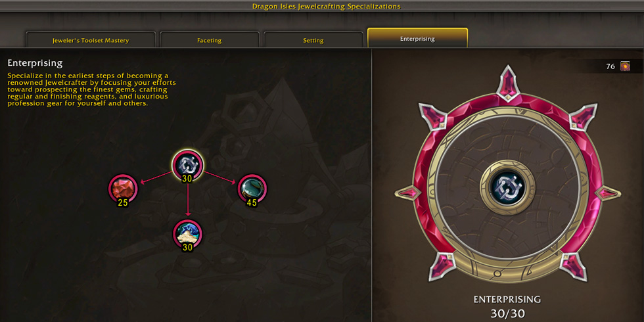Select the Enterprising root node with chain icon
This screenshot has height=322, width=644.
188,165
